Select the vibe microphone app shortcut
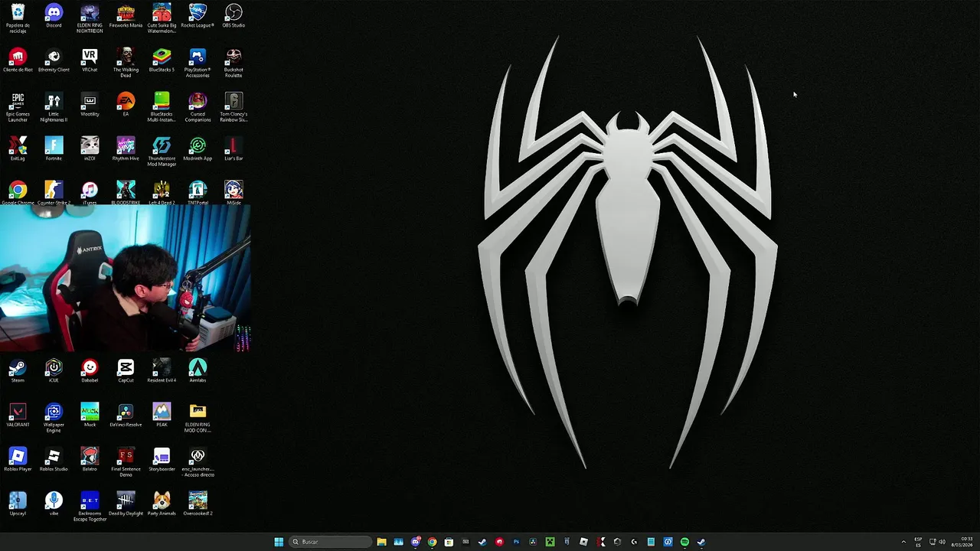 (54, 504)
